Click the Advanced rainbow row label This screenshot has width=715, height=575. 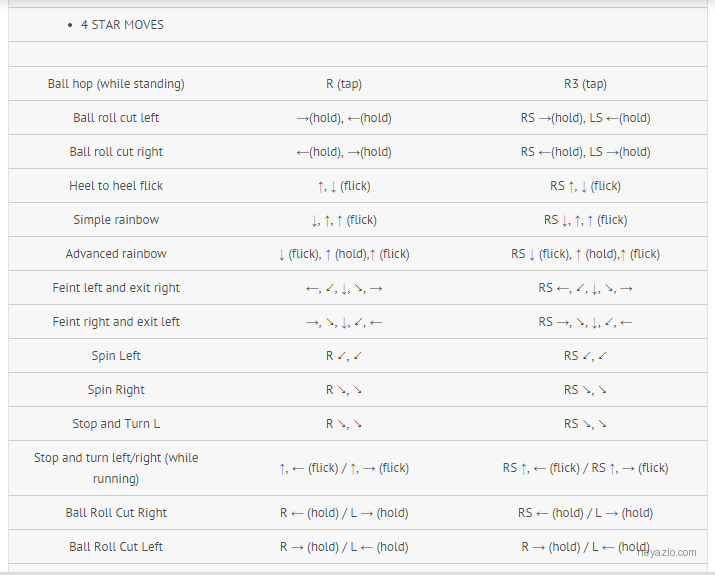pyautogui.click(x=116, y=254)
